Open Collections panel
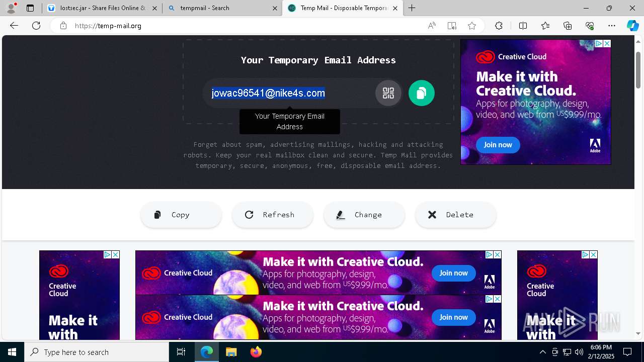The width and height of the screenshot is (644, 362). [568, 26]
